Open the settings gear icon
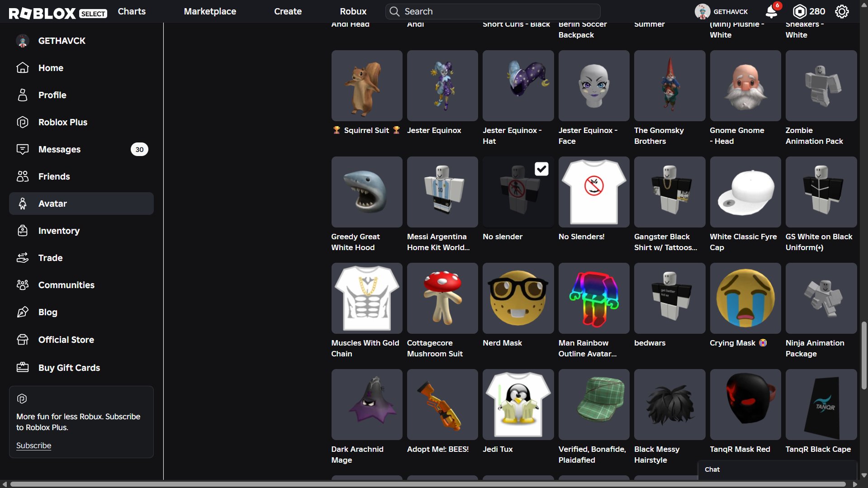The height and width of the screenshot is (488, 868). [842, 11]
